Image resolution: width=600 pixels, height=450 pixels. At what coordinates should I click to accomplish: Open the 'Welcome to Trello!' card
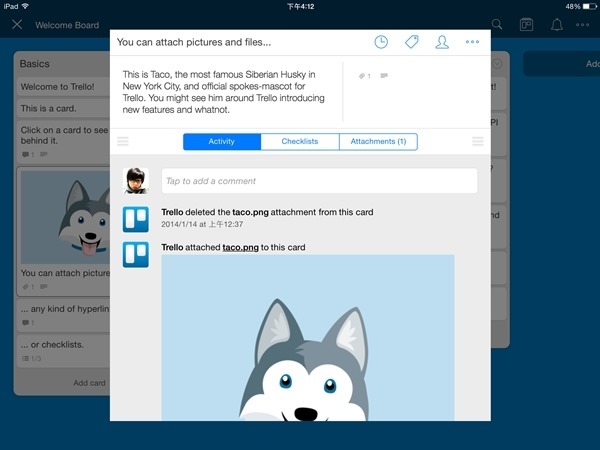click(64, 86)
